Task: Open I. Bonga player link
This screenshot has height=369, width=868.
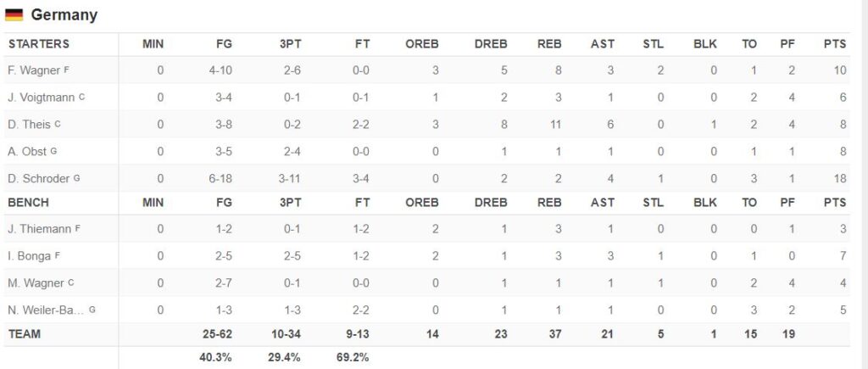Action: (30, 256)
